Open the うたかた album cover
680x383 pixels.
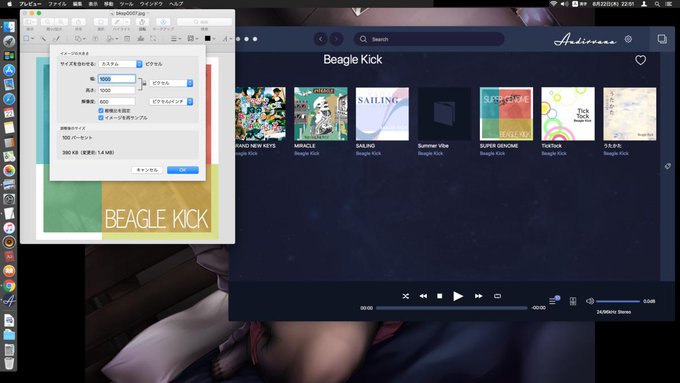click(x=630, y=114)
